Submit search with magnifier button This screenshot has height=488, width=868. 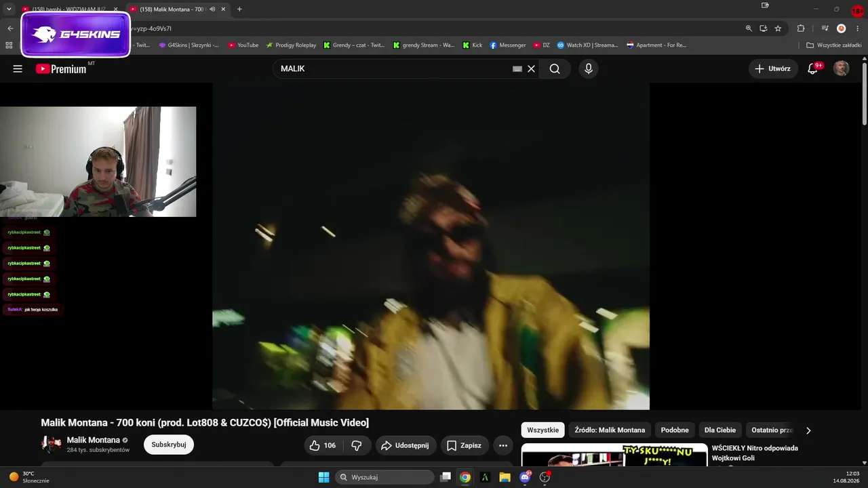[x=555, y=68]
